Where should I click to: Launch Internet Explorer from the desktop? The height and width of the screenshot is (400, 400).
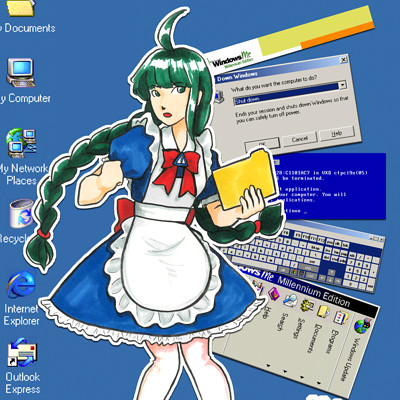click(x=21, y=285)
